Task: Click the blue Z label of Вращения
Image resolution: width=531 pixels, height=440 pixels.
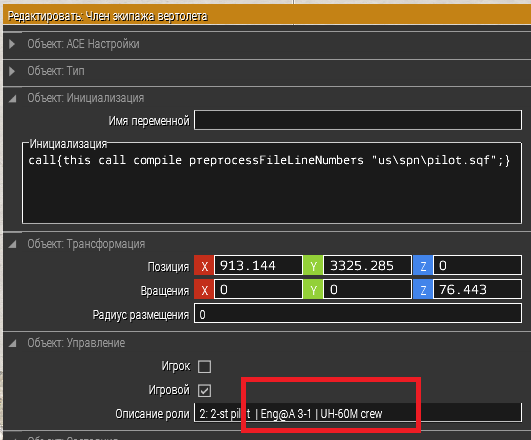Action: pyautogui.click(x=423, y=289)
